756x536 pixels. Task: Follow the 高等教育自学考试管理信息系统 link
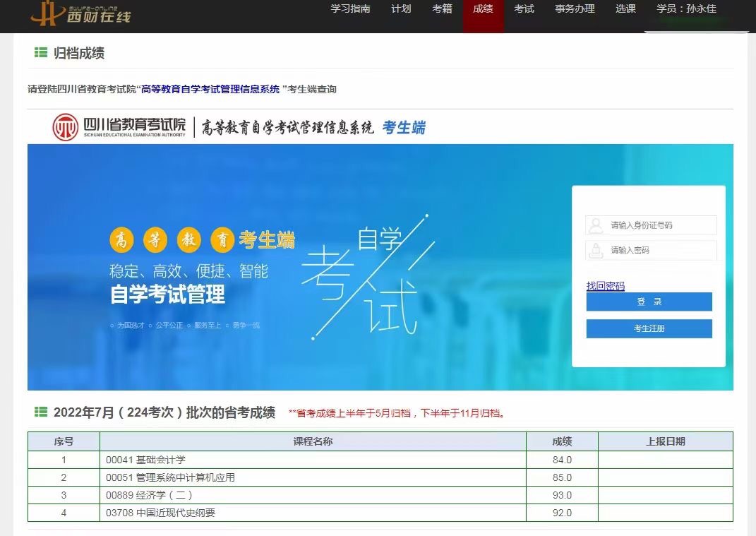pos(210,89)
